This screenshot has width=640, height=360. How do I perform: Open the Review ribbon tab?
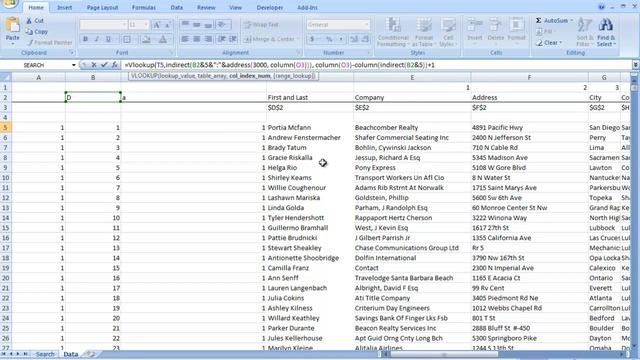point(206,7)
